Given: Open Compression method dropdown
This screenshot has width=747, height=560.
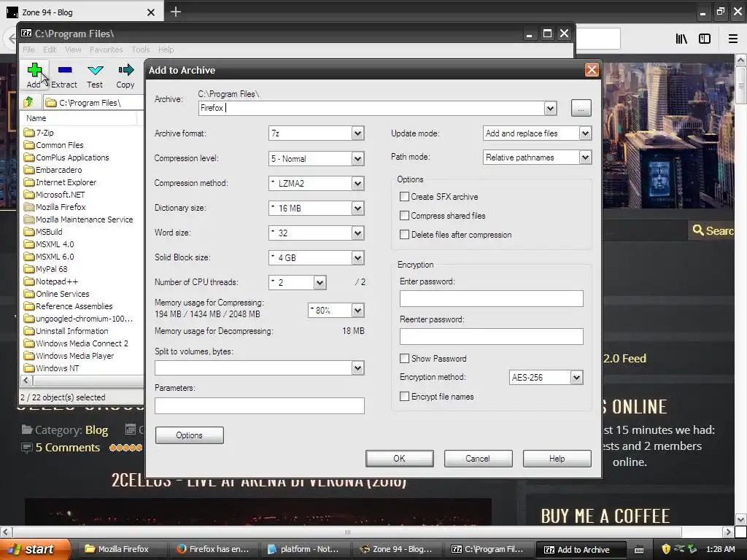Looking at the screenshot, I should pos(357,183).
